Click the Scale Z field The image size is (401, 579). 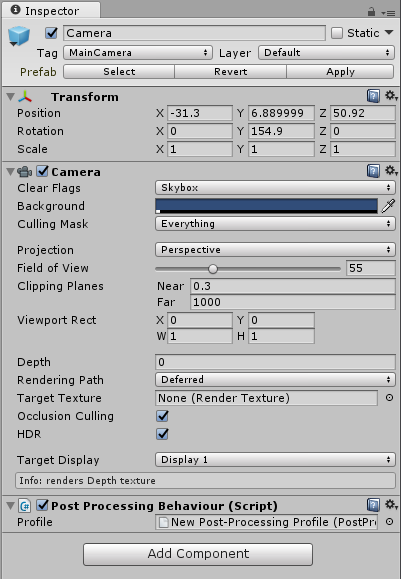click(363, 149)
